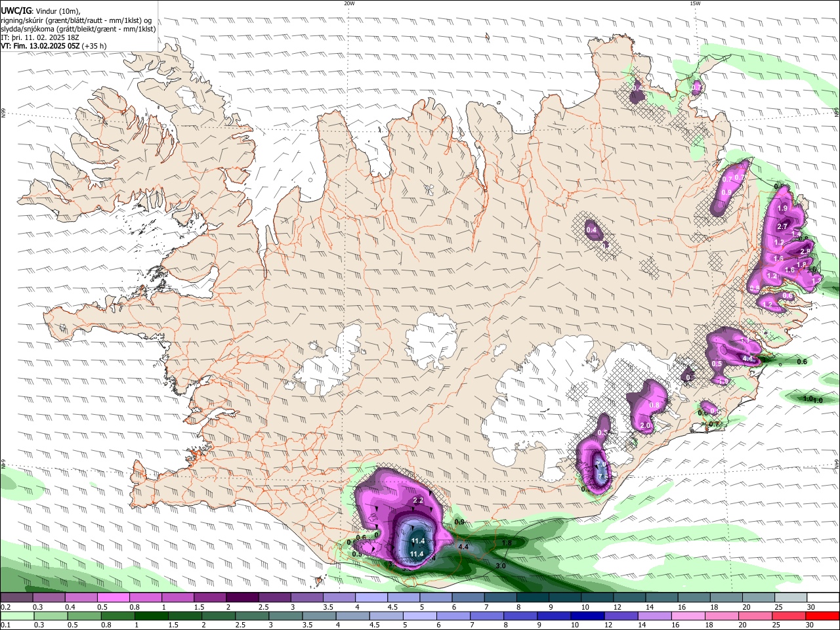Select bottom legend pale green swatch 0.1 to 0.3

point(17,616)
